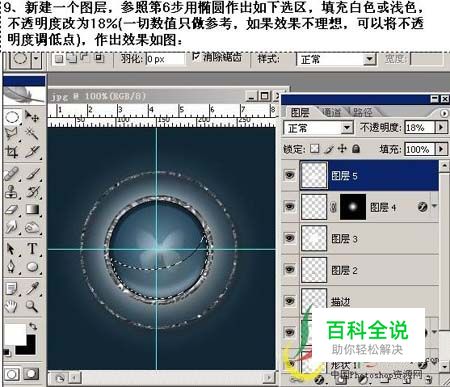The width and height of the screenshot is (450, 387).
Task: Select the Healing Brush tool
Action: click(12, 174)
